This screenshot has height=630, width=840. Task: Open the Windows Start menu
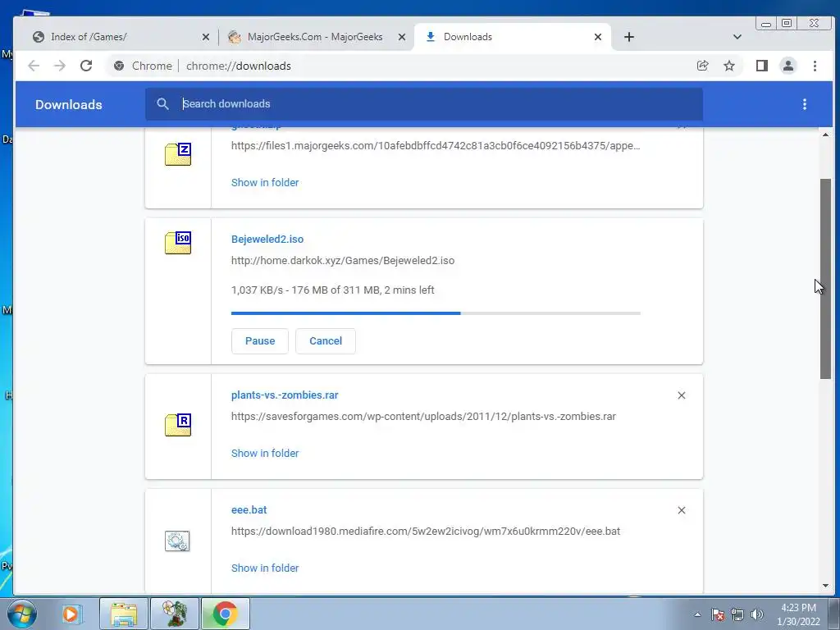tap(21, 614)
